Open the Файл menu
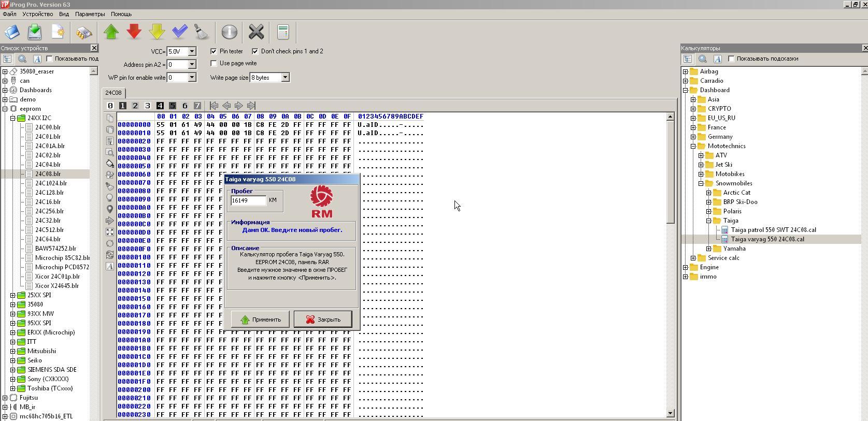 coord(9,14)
